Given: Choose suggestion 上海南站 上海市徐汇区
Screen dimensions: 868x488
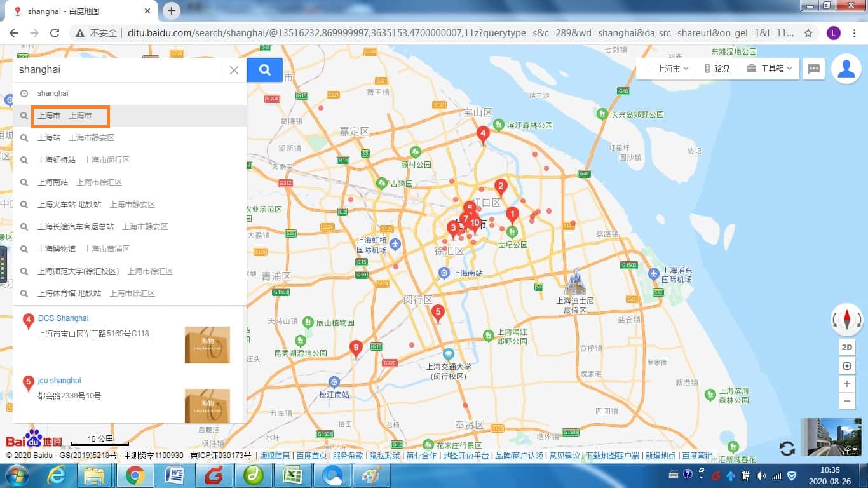Looking at the screenshot, I should (x=130, y=182).
